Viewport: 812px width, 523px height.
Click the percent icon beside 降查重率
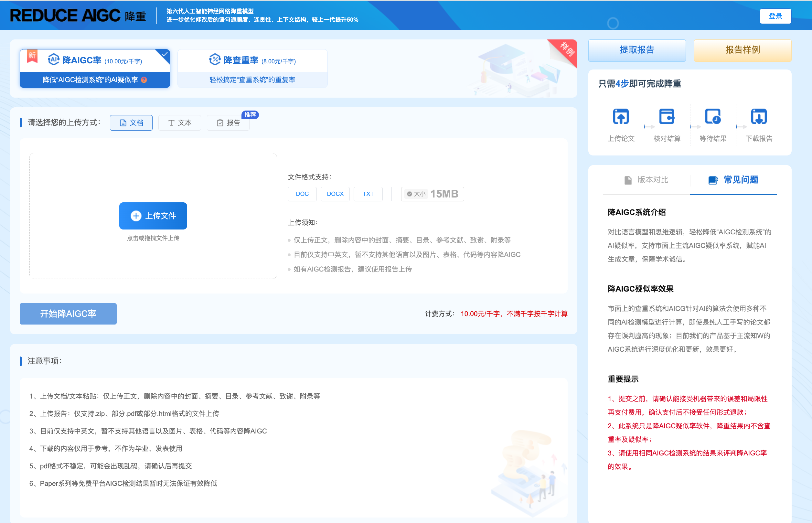tap(215, 60)
